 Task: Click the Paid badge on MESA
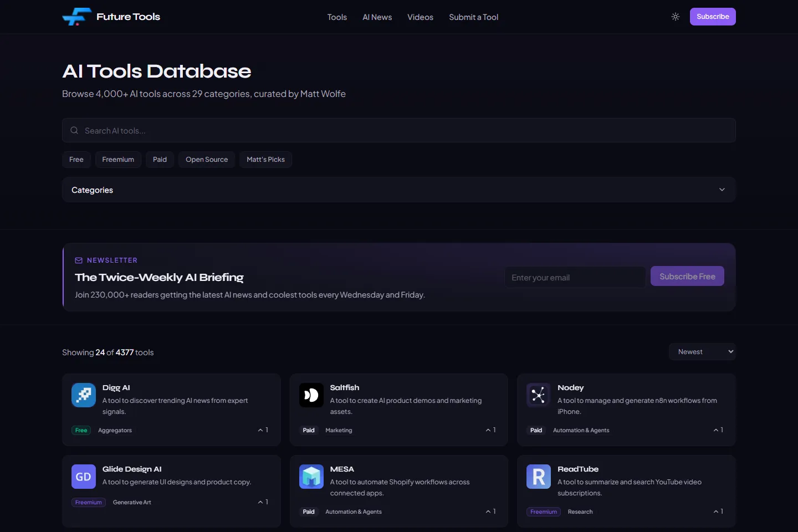pyautogui.click(x=309, y=511)
